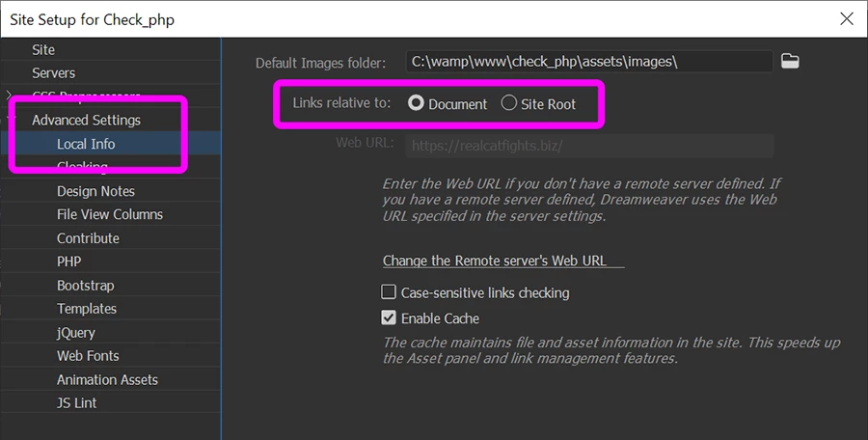868x440 pixels.
Task: Toggle the Enable Cache checkbox
Action: click(x=389, y=317)
